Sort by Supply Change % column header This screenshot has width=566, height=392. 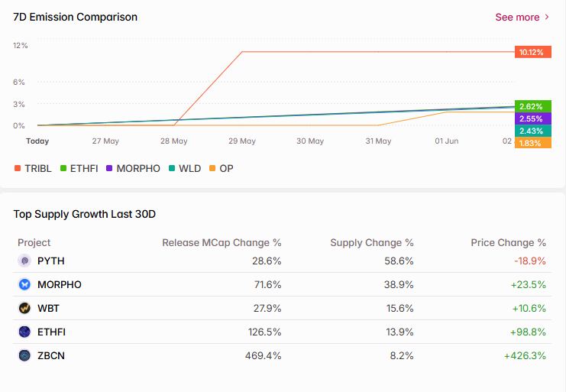tap(372, 242)
